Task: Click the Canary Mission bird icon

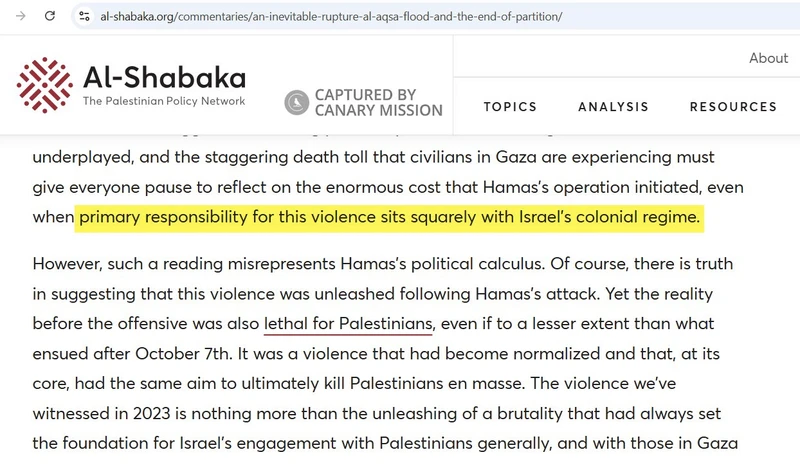Action: click(x=296, y=102)
